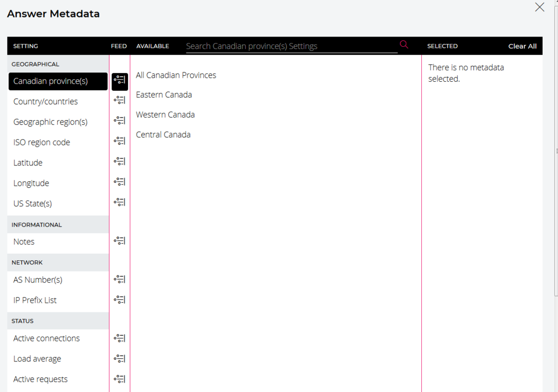Select the Canadian province(s) setting
The height and width of the screenshot is (392, 558).
tap(58, 82)
